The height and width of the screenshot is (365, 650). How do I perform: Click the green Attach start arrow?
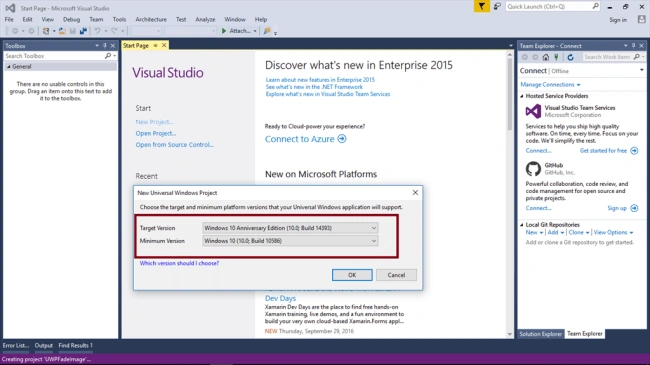(224, 31)
